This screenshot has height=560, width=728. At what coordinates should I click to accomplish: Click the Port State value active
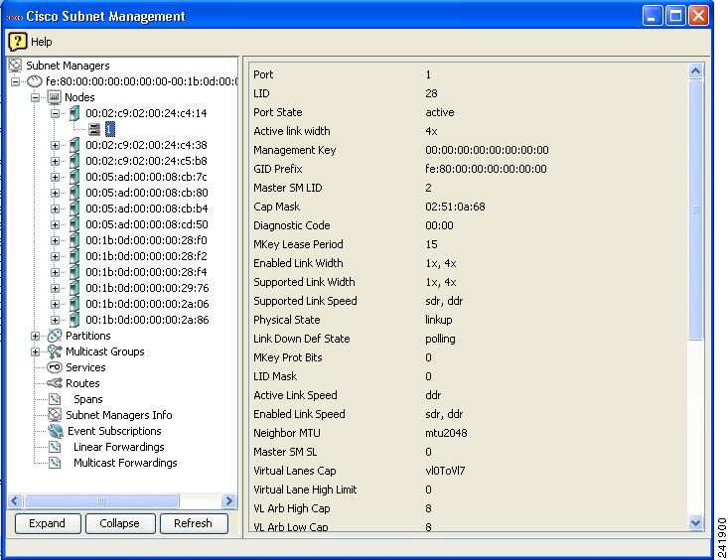click(x=440, y=112)
